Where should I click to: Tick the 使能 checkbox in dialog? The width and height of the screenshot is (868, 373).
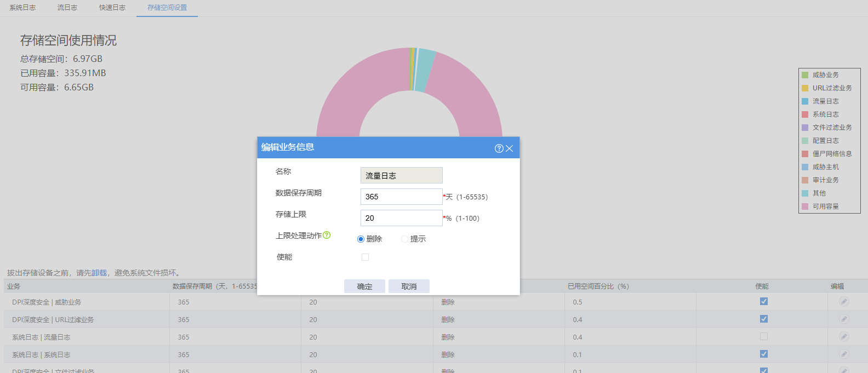pos(366,257)
